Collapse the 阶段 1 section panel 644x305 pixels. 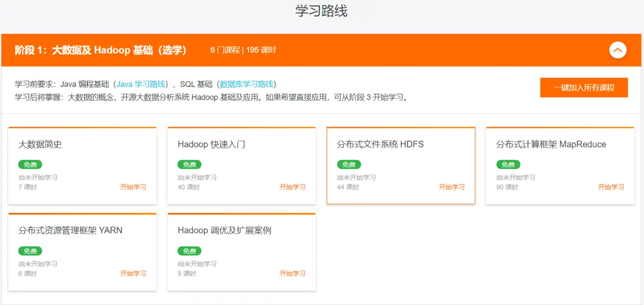click(x=618, y=50)
